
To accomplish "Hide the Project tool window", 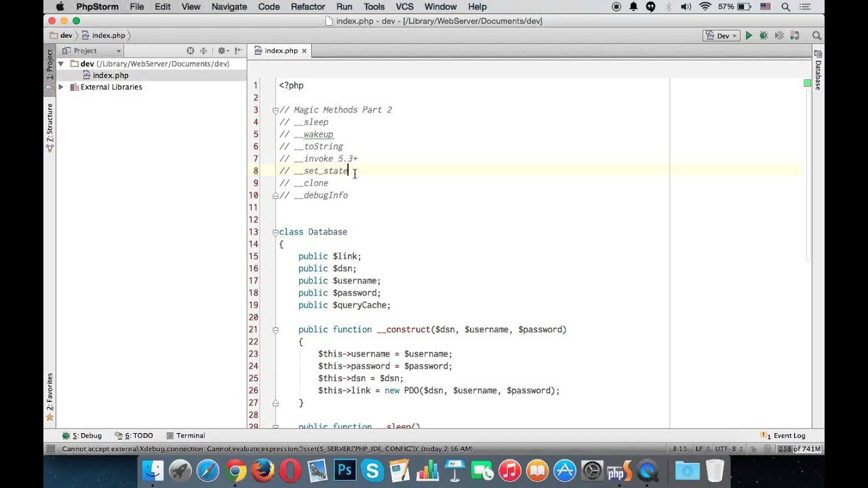I will [x=238, y=51].
